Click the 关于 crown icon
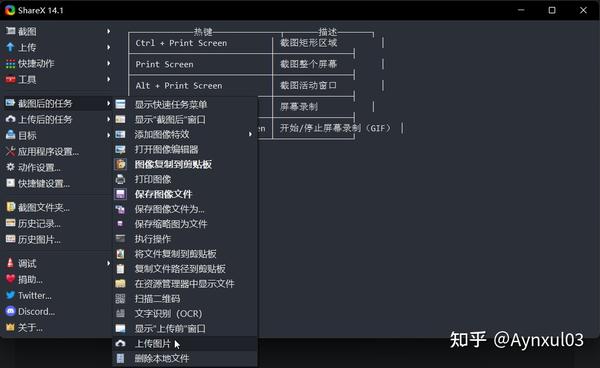 pos(10,327)
